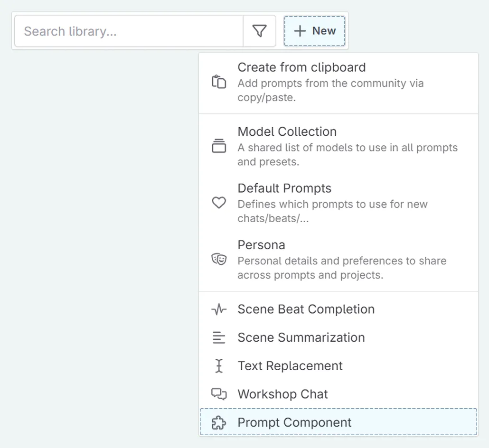Open Default Prompts from the menu
Screen dimensions: 489x448
284,188
